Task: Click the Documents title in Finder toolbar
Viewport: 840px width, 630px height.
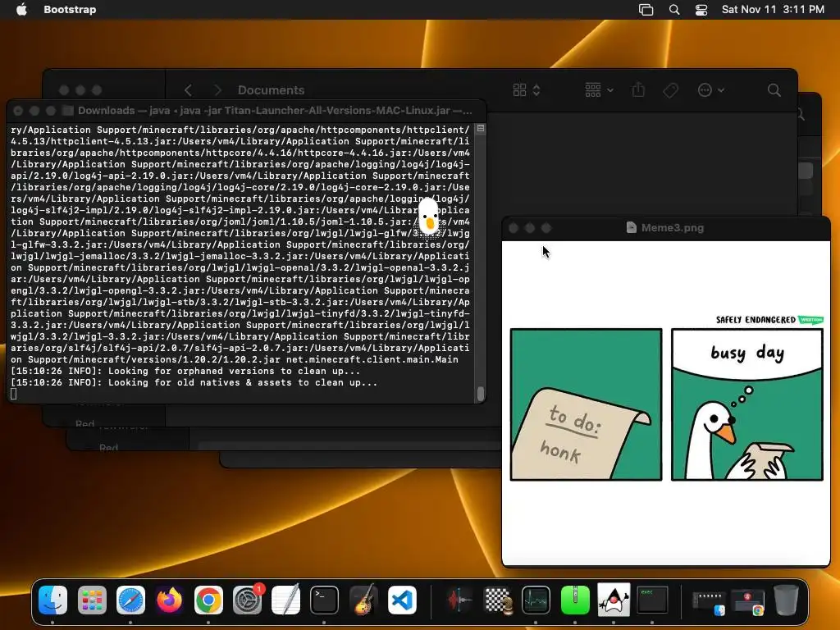Action: 271,90
